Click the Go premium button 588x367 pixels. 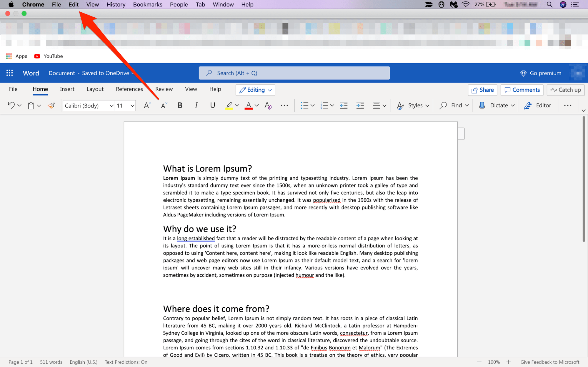coord(542,73)
